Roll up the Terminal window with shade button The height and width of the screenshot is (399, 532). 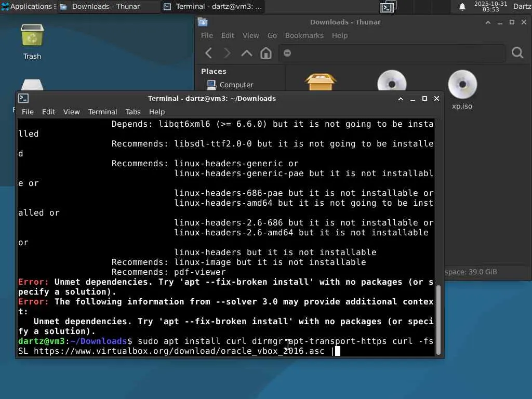click(x=401, y=98)
